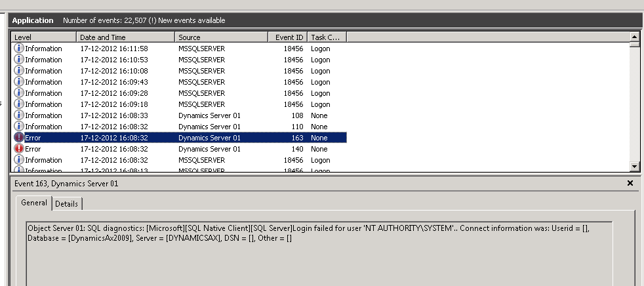Sort events by Level column

pyautogui.click(x=44, y=37)
